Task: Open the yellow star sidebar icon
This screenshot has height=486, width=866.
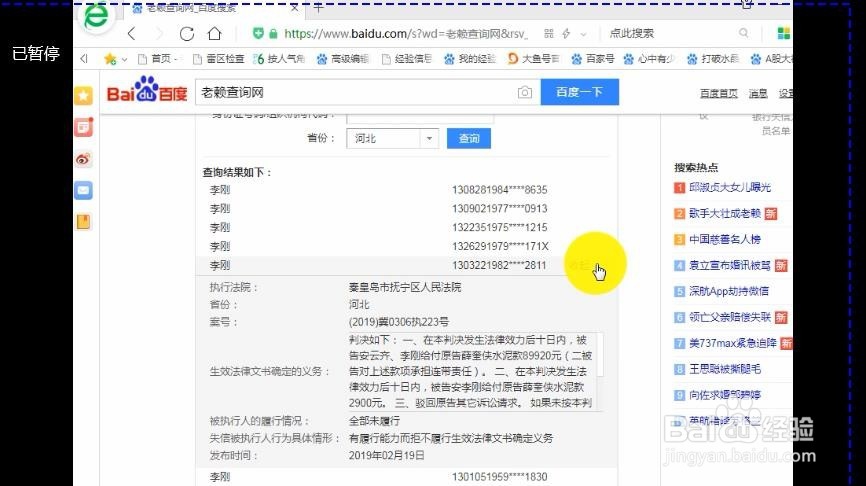Action: (83, 96)
